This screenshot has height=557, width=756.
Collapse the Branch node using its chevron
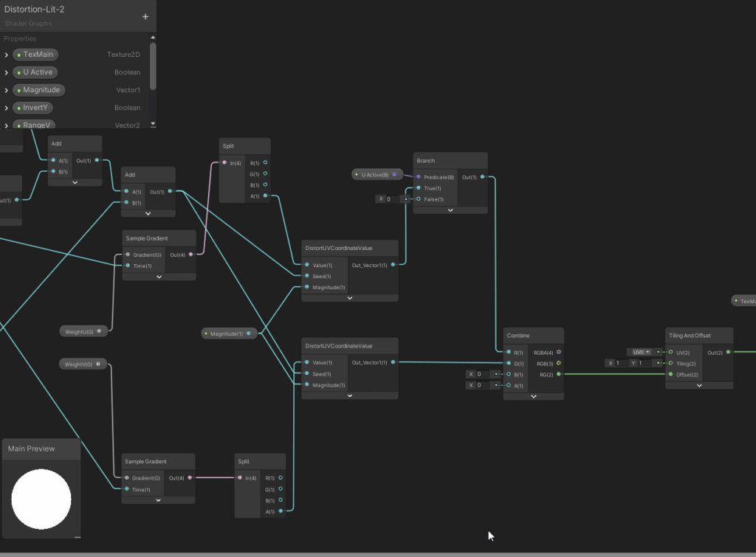point(450,210)
